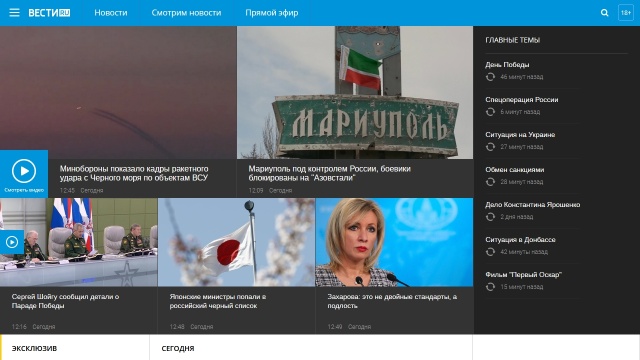This screenshot has width=640, height=360.
Task: Click refresh icon under День Победы
Action: [490, 77]
